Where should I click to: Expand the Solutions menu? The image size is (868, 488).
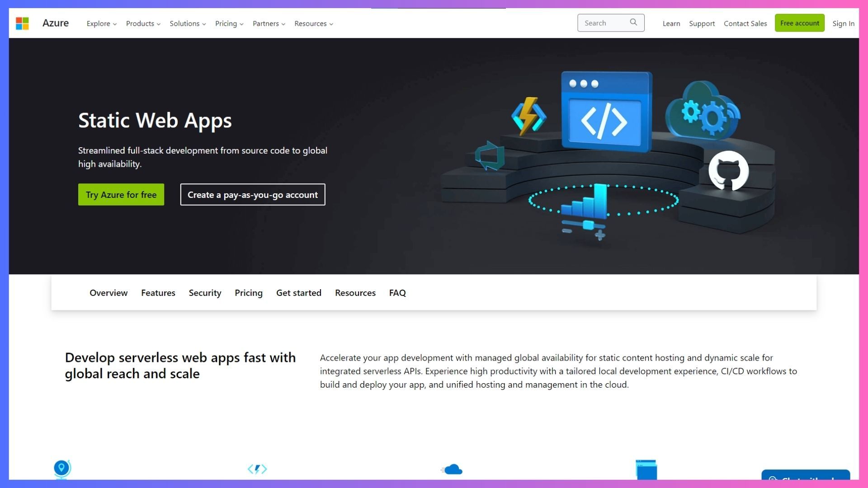pyautogui.click(x=188, y=23)
